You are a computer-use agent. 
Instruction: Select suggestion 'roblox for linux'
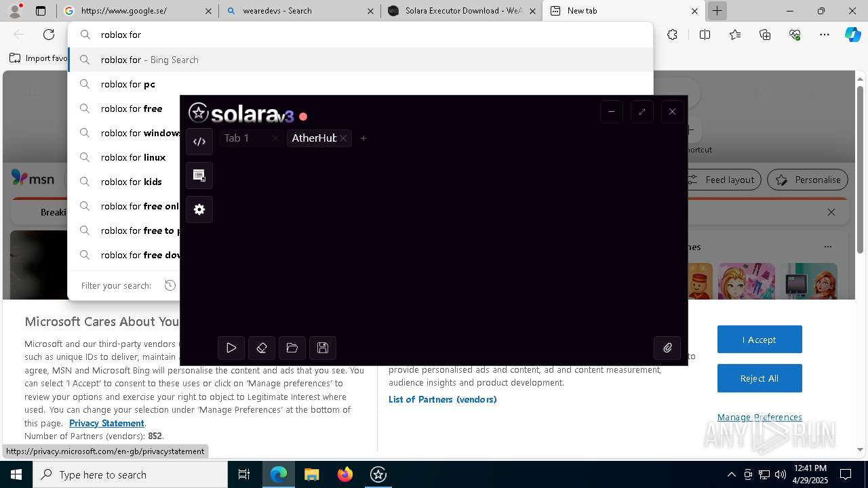pyautogui.click(x=124, y=157)
